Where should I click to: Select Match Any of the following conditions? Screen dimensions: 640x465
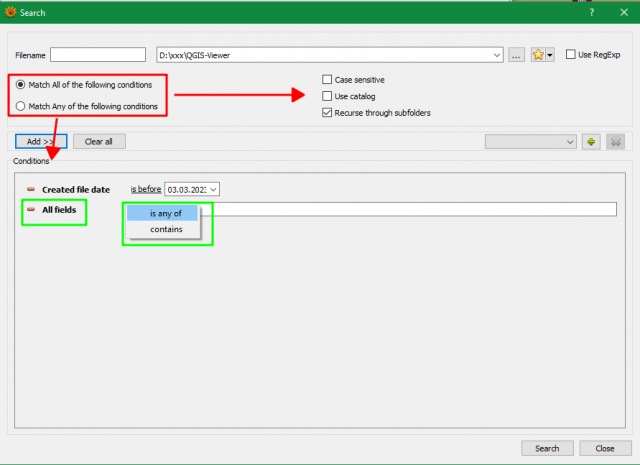[x=20, y=106]
